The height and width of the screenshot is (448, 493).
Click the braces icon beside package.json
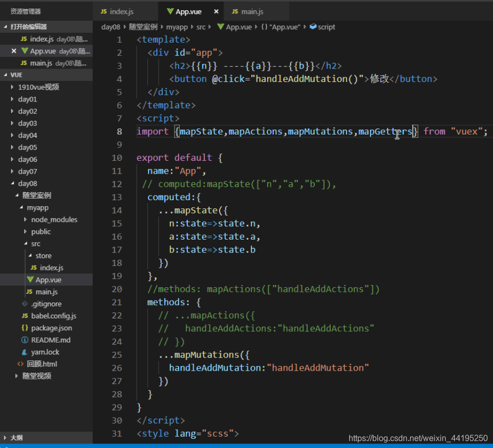pos(25,328)
